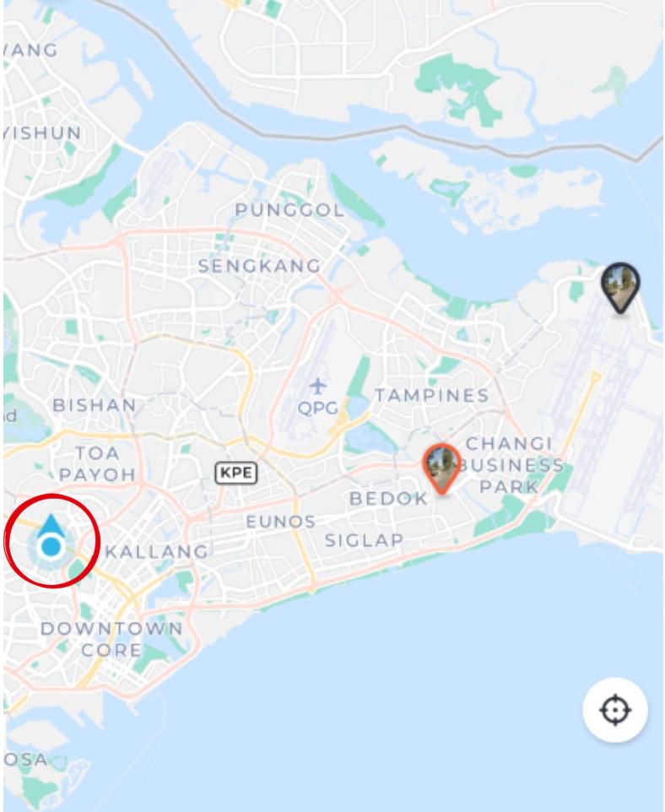
Task: Click the Sengkang area label
Action: 259,266
